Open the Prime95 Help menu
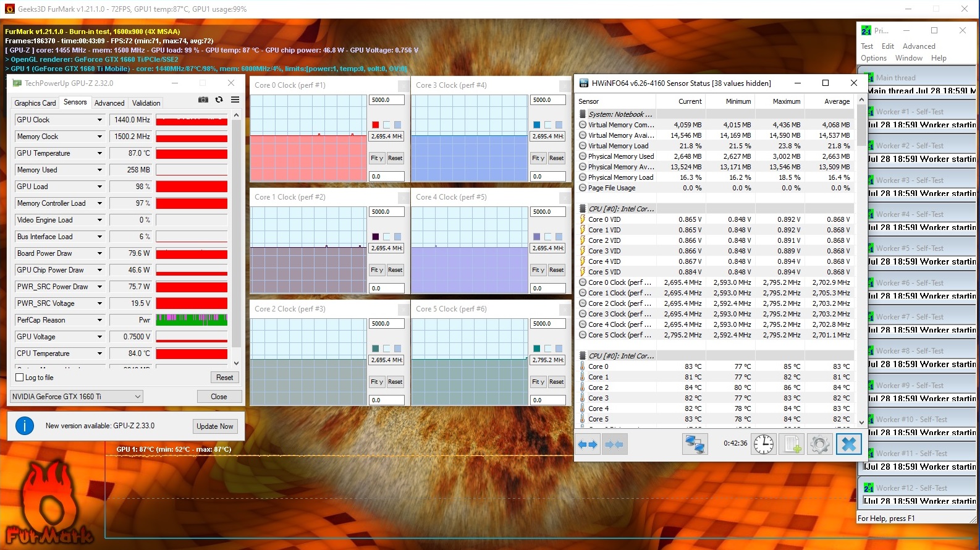Screen dimensions: 980x550 click(939, 58)
